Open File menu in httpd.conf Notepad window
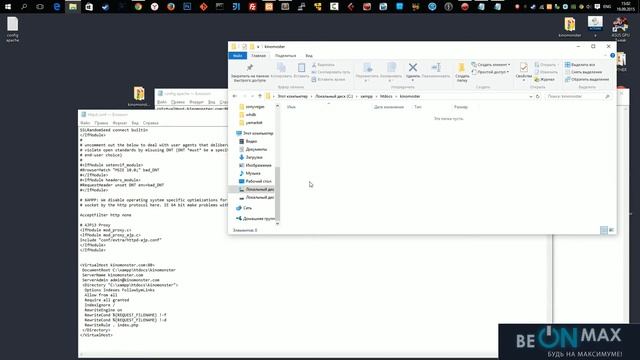Image resolution: width=640 pixels, height=360 pixels. coord(85,123)
